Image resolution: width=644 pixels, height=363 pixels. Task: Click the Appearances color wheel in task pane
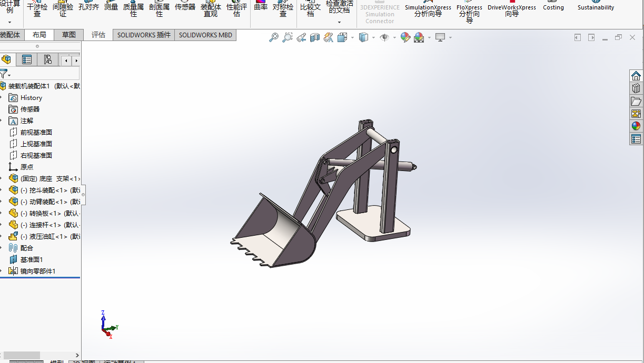click(x=636, y=126)
